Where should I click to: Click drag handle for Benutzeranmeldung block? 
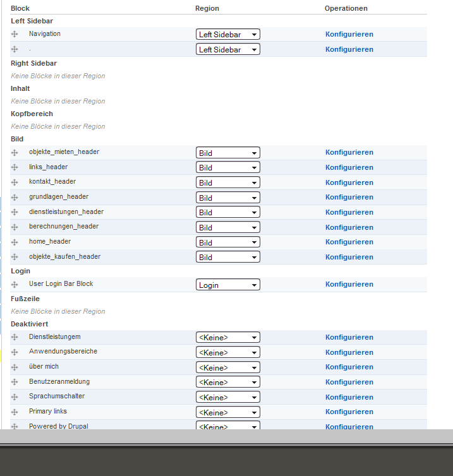[x=15, y=382]
